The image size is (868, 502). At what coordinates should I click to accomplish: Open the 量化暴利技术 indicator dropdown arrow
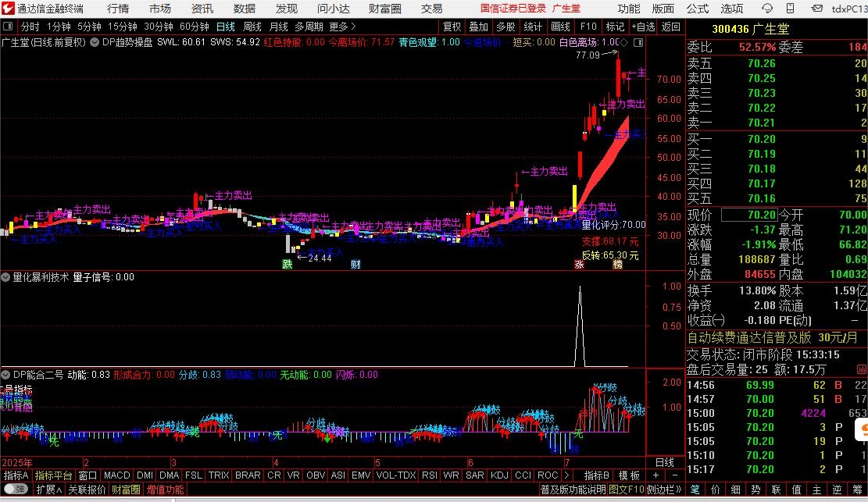pyautogui.click(x=5, y=276)
